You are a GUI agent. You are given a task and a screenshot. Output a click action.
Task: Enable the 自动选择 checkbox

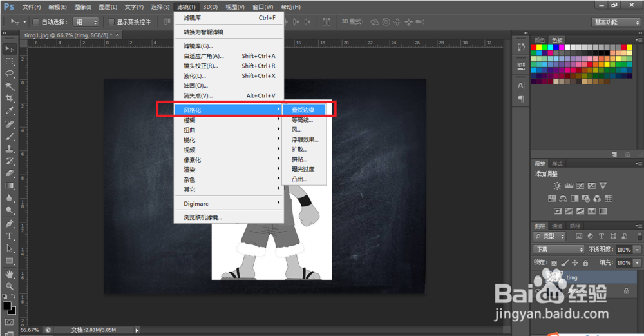point(35,21)
